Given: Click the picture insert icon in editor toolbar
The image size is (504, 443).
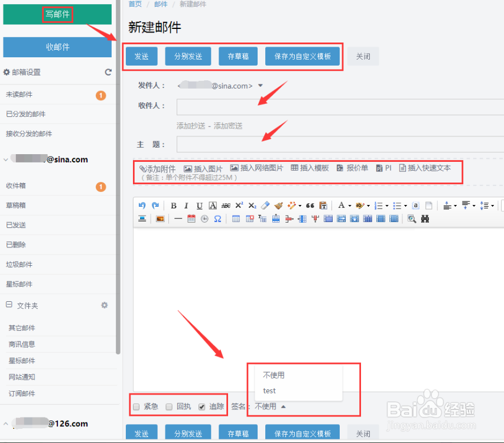Looking at the screenshot, I should click(160, 219).
